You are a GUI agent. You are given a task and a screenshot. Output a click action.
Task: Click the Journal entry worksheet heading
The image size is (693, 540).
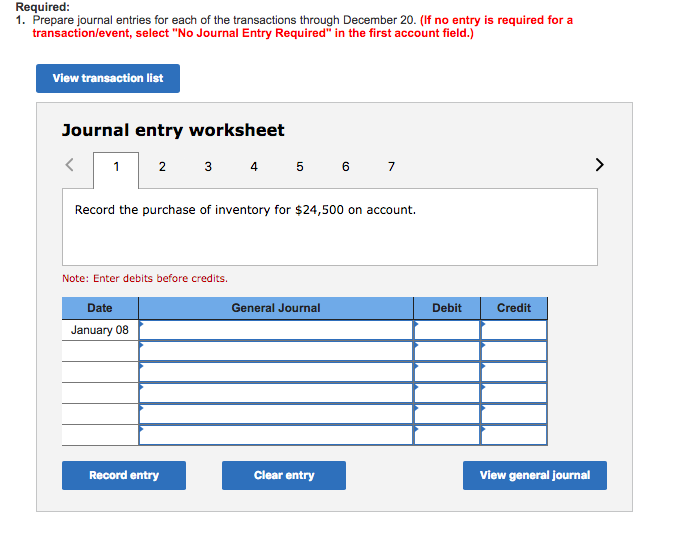point(173,130)
